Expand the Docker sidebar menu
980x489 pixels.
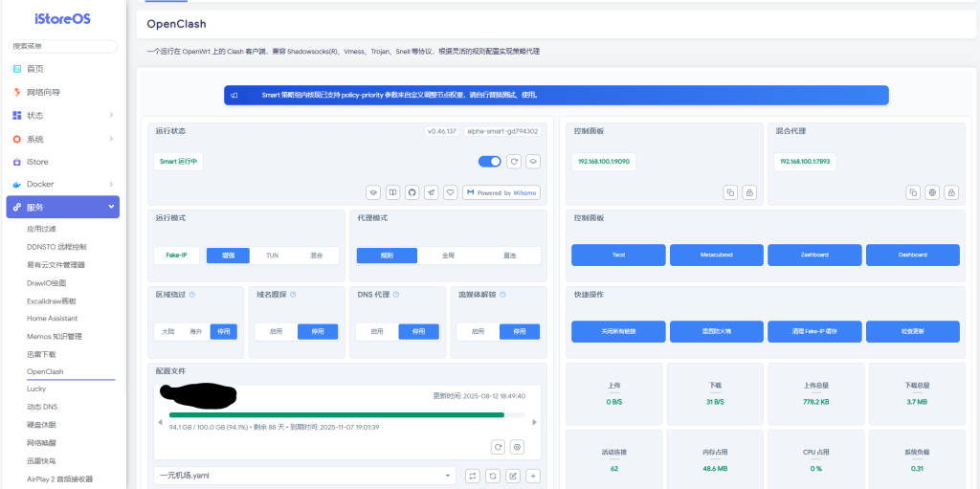(62, 184)
